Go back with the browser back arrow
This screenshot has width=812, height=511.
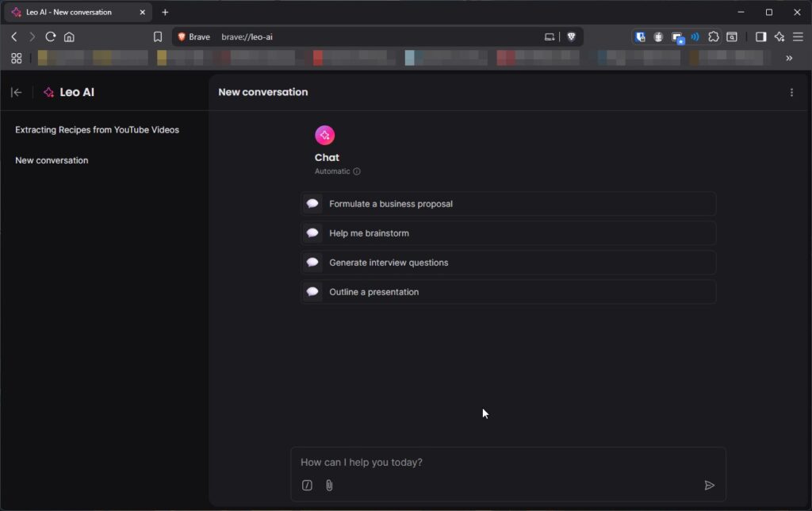click(x=14, y=36)
